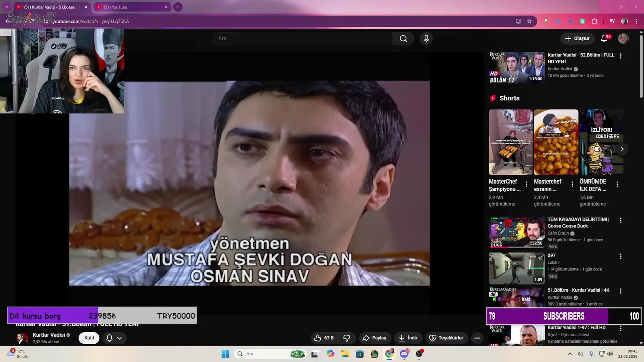Image resolution: width=644 pixels, height=362 pixels.
Task: Open the MasterChef Şampiyonu short thumbnail
Action: 511,142
